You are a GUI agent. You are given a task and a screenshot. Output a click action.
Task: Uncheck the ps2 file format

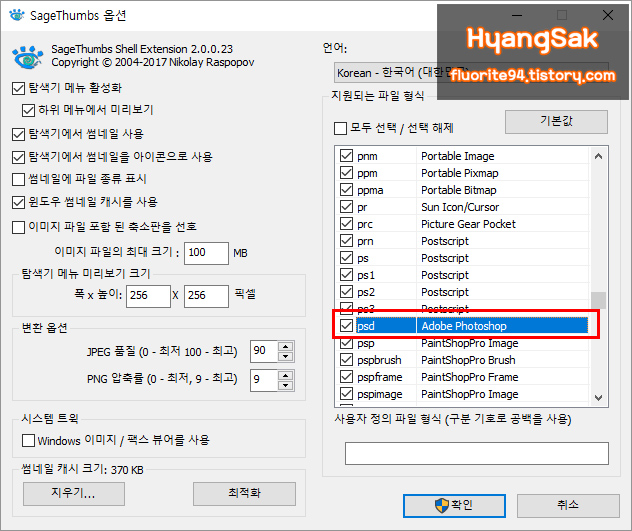tap(346, 292)
